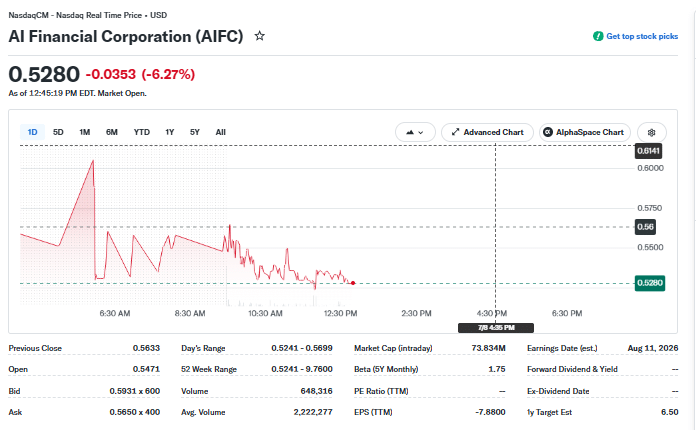The height and width of the screenshot is (430, 696).
Task: Click AI Financial Corporation (AIFC) title
Action: pyautogui.click(x=126, y=36)
